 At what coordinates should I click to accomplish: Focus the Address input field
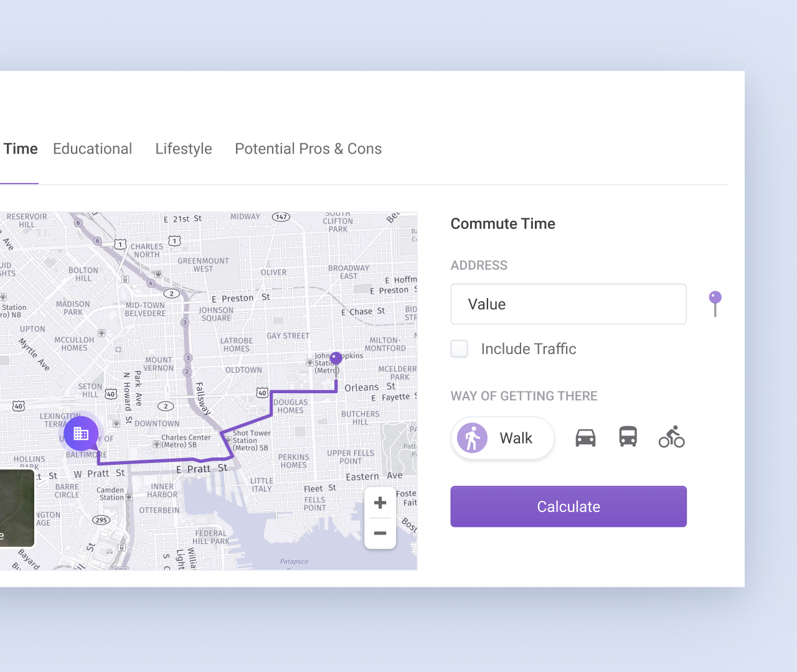[x=568, y=304]
